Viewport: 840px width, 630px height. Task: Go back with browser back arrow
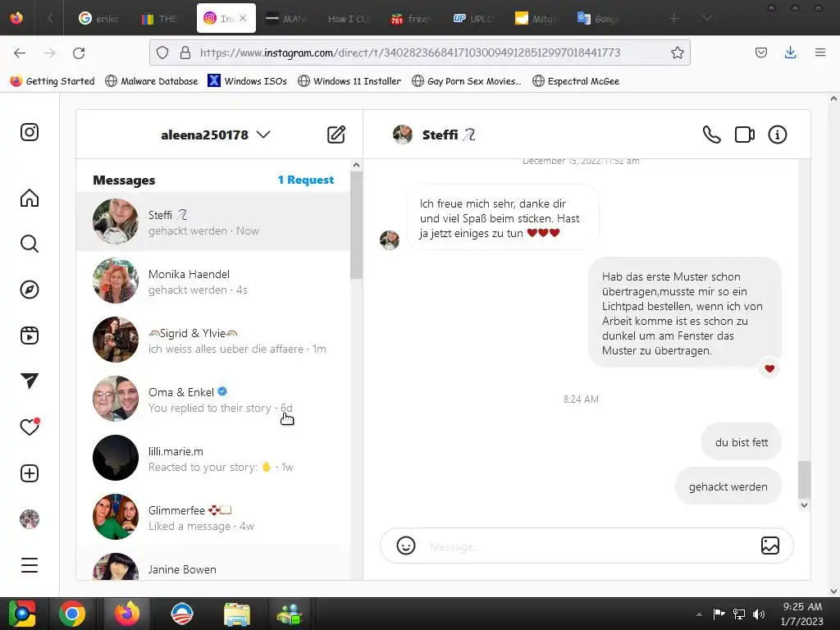point(20,52)
